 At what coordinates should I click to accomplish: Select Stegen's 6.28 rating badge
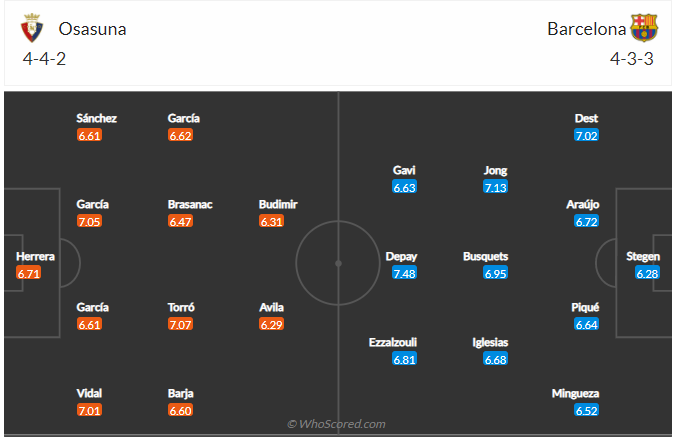coord(648,273)
